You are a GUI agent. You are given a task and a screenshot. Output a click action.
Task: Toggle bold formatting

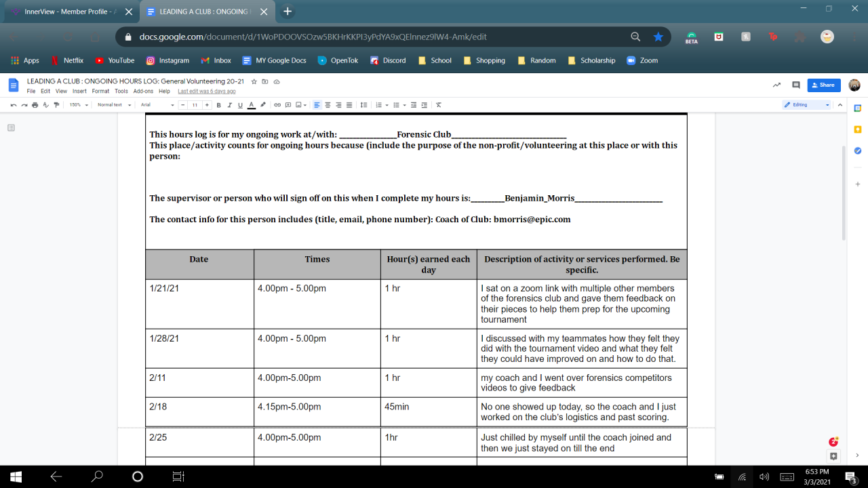pos(219,105)
